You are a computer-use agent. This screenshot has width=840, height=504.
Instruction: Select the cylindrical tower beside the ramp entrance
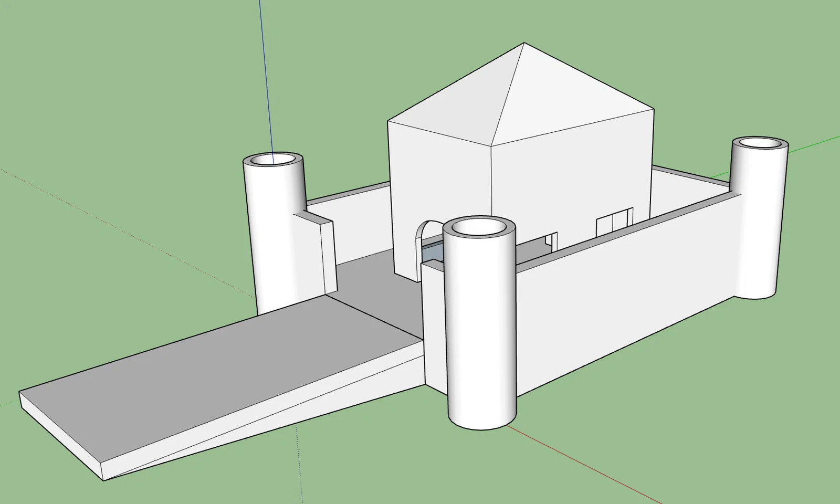point(480,323)
